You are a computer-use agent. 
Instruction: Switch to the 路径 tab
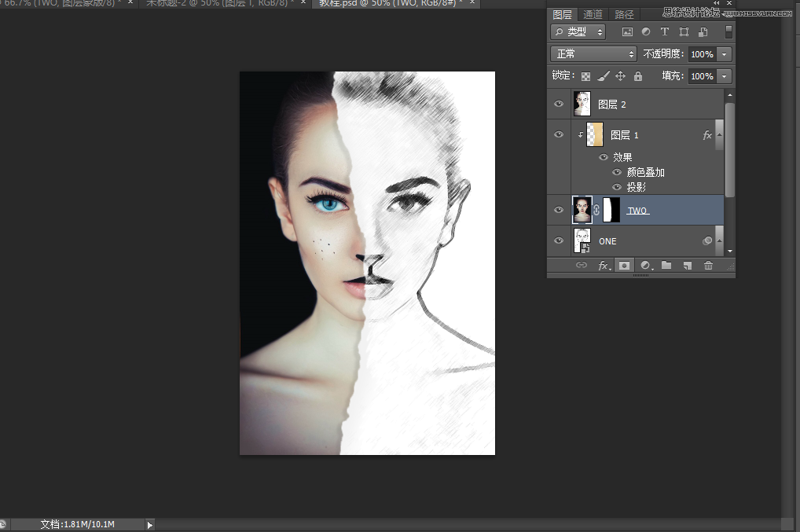624,14
